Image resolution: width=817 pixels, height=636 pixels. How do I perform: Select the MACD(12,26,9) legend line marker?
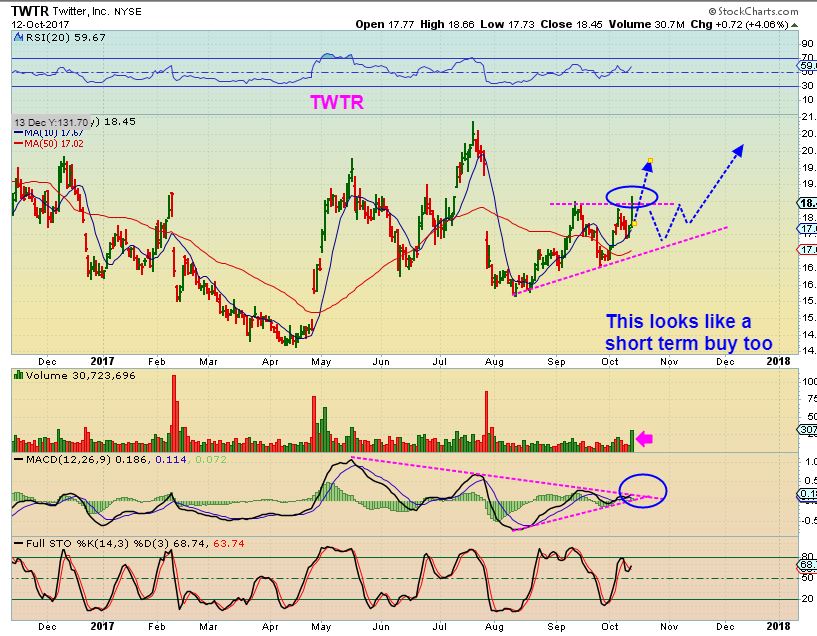(x=18, y=460)
